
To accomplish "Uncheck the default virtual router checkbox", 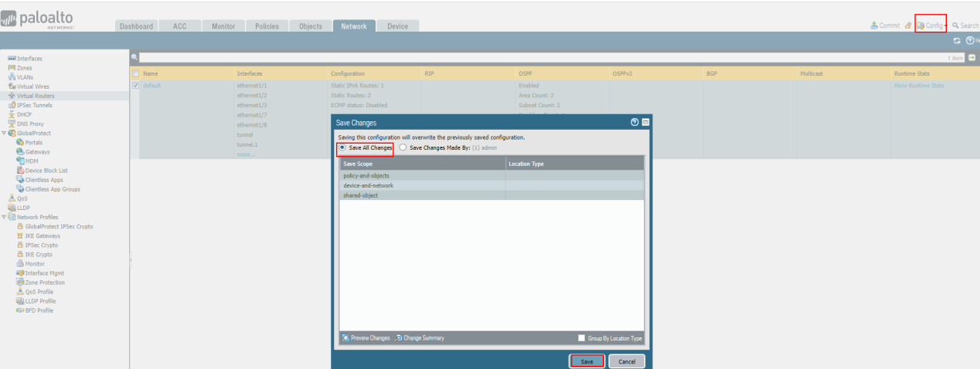I will pos(136,85).
